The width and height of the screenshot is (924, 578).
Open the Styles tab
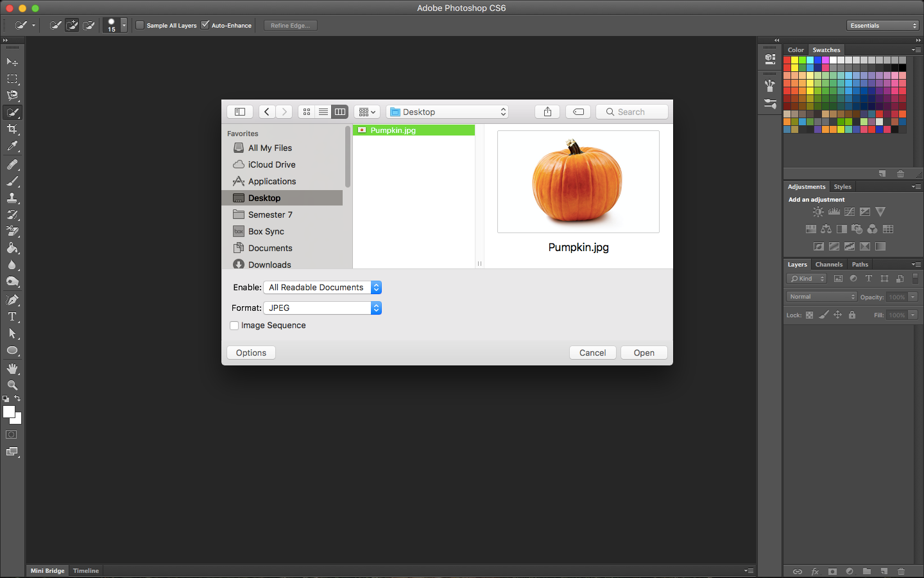843,186
